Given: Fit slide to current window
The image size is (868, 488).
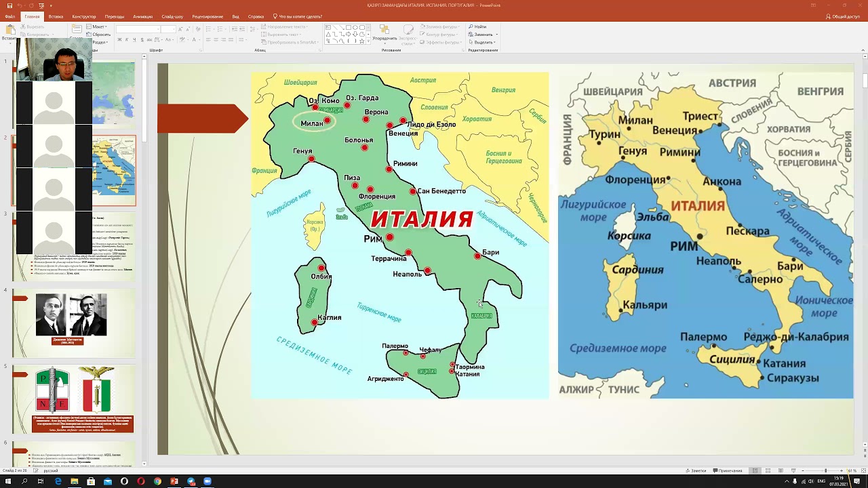Looking at the screenshot, I should tap(863, 470).
